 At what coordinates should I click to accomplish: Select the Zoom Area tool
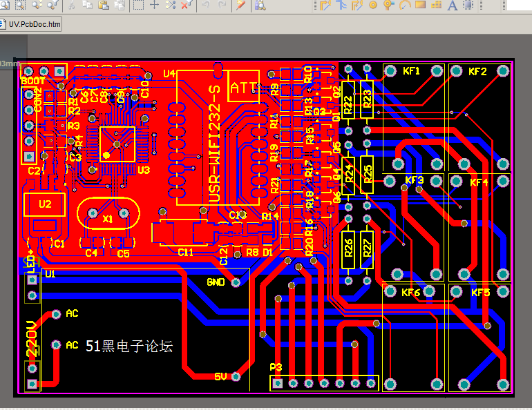20,5
